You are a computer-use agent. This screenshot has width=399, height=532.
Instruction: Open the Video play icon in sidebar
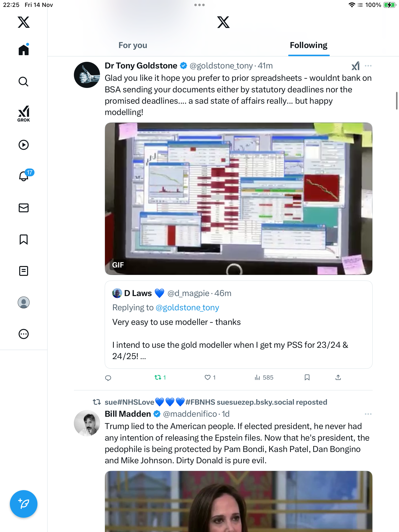point(24,145)
